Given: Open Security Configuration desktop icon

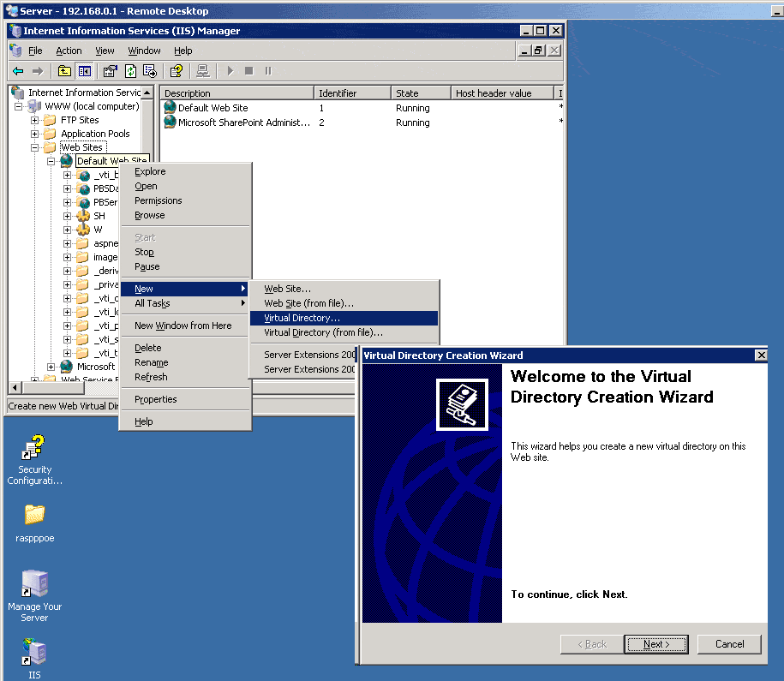Looking at the screenshot, I should point(34,446).
